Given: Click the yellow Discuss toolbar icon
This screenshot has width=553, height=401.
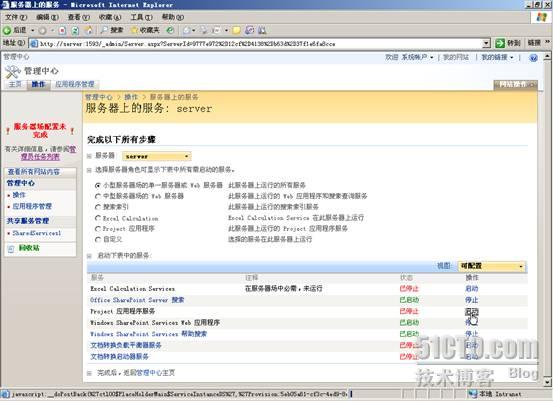Looking at the screenshot, I should (x=236, y=31).
